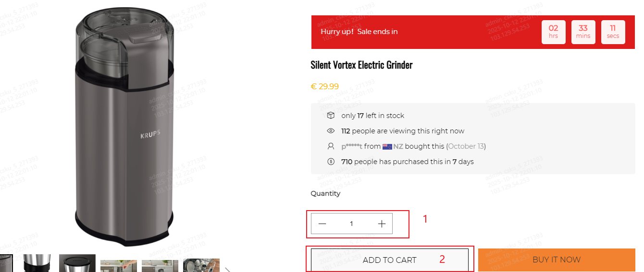Image resolution: width=644 pixels, height=272 pixels.
Task: Click the Silent Vortex Electric Grinder title
Action: 361,65
